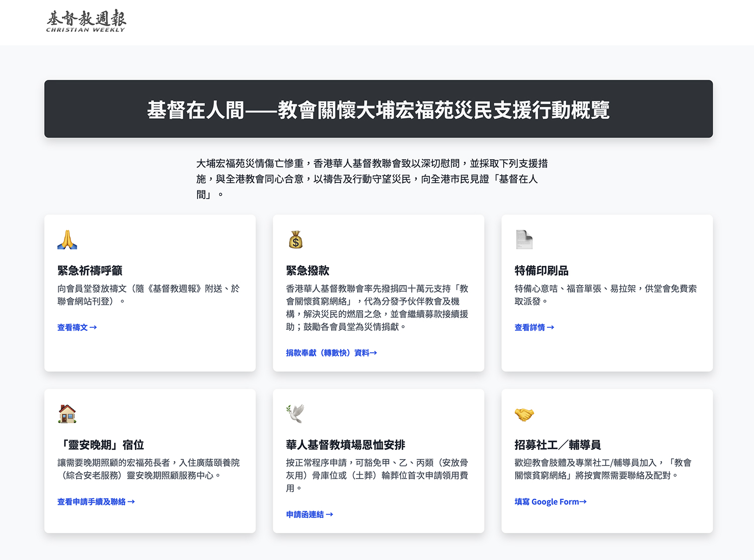
Task: Click the house icon for 靈安晚期宿位
Action: click(x=67, y=414)
